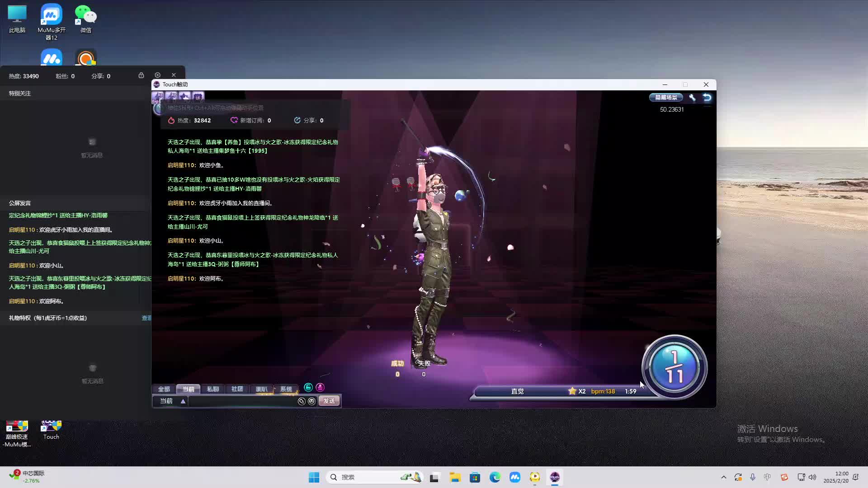Switch to the 私聊 chat tab
This screenshot has height=488, width=868.
(213, 389)
